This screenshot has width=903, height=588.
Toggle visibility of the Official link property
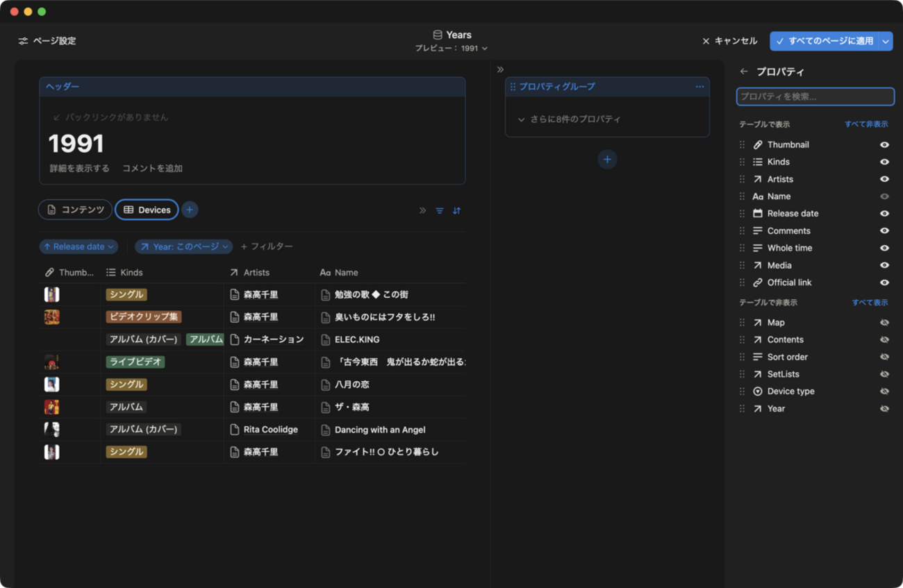pos(884,283)
